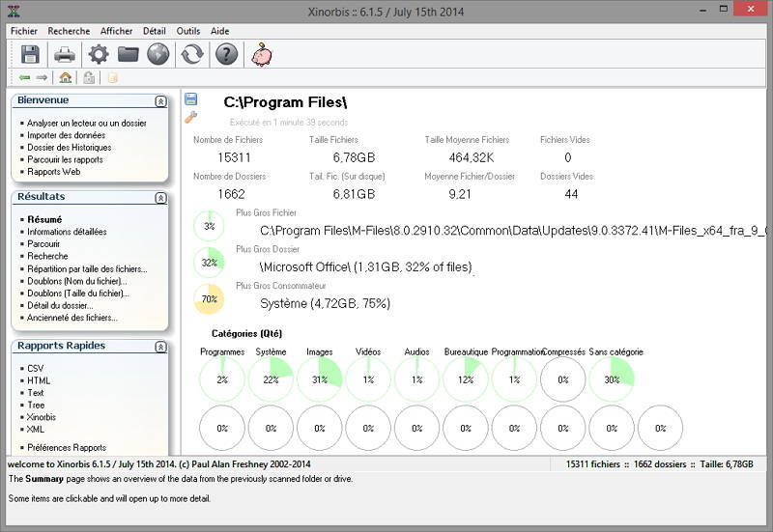Open Ancienneté des fichiers
The height and width of the screenshot is (532, 773).
tap(72, 318)
